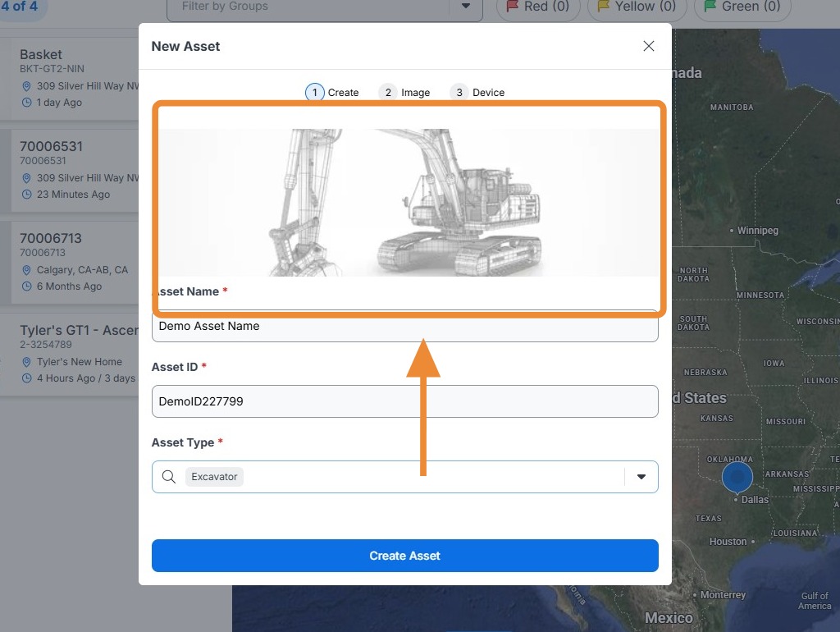Click the Create Asset button
The width and height of the screenshot is (840, 632).
click(x=404, y=556)
